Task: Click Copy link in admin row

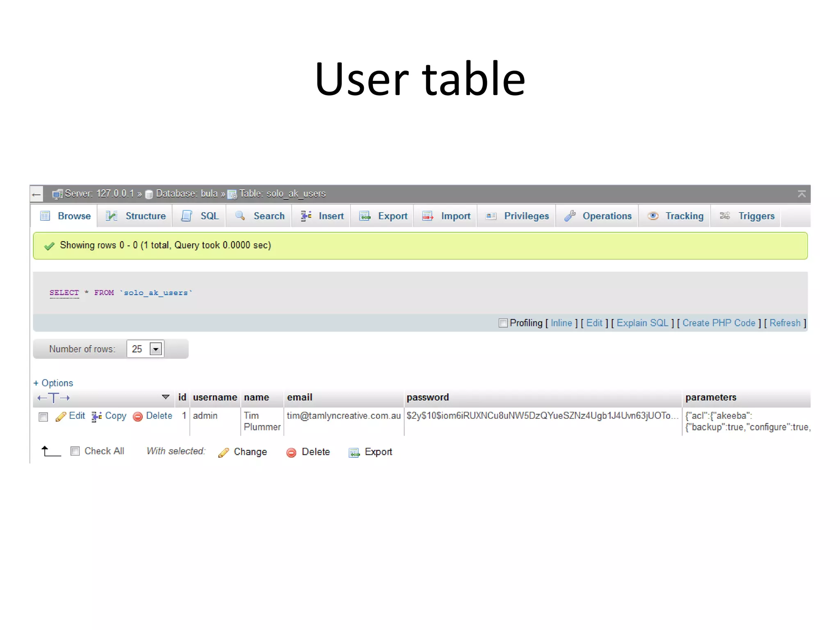Action: click(116, 416)
